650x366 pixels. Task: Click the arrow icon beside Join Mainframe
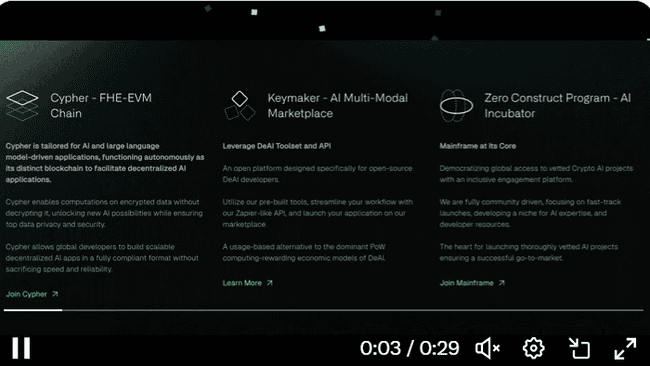coord(501,283)
